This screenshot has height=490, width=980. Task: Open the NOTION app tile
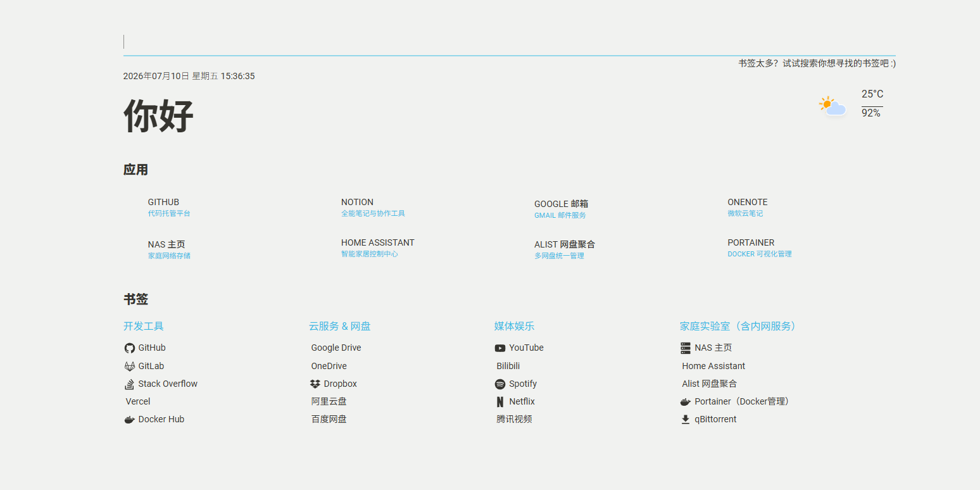pos(373,208)
